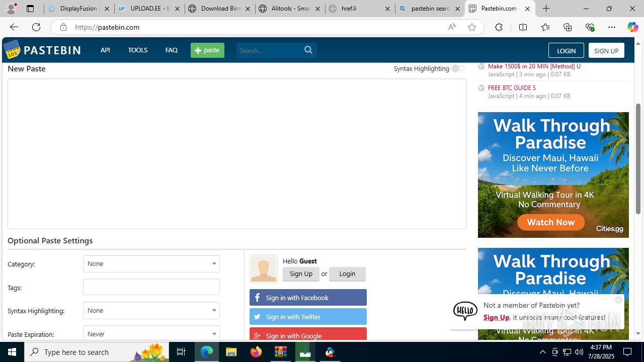Click the browser back arrow
The height and width of the screenshot is (362, 644).
click(14, 27)
